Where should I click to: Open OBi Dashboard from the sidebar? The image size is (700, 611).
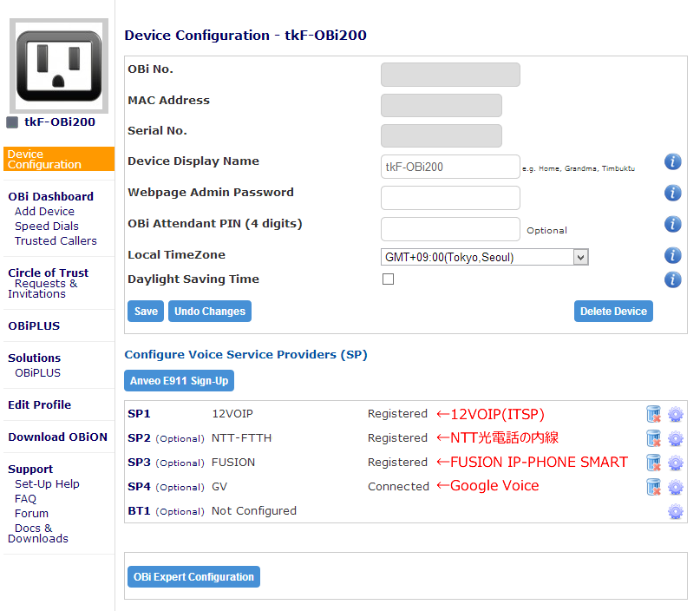(x=51, y=196)
